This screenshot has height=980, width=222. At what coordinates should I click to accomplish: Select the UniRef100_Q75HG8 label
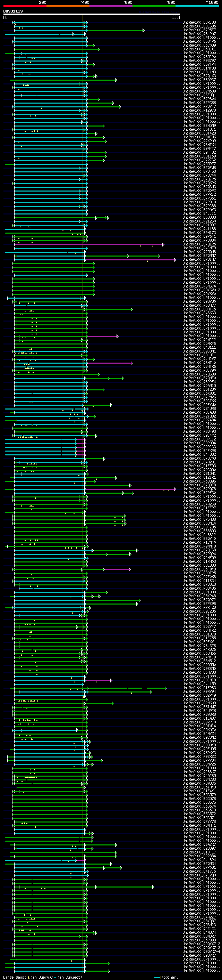coord(199,519)
